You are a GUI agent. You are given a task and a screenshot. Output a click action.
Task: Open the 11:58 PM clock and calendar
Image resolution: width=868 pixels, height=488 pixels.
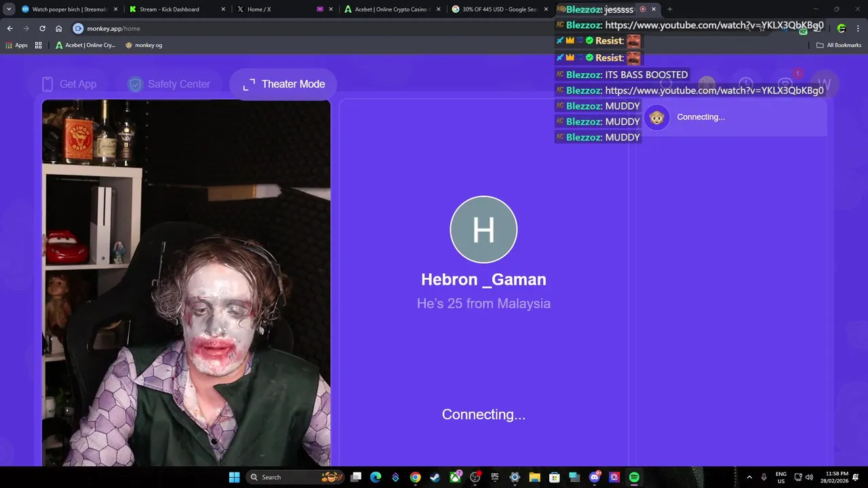point(836,477)
